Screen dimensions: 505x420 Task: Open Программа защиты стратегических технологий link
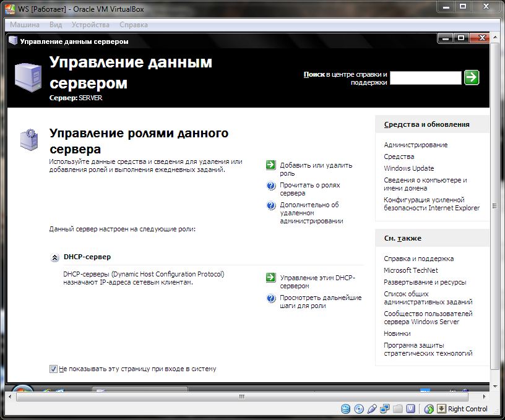point(428,349)
